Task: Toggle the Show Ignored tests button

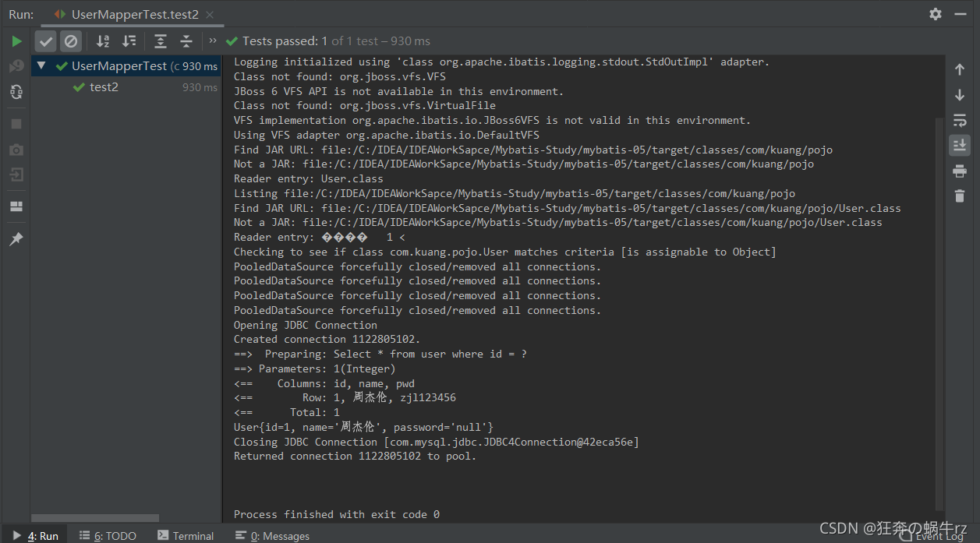Action: [71, 41]
